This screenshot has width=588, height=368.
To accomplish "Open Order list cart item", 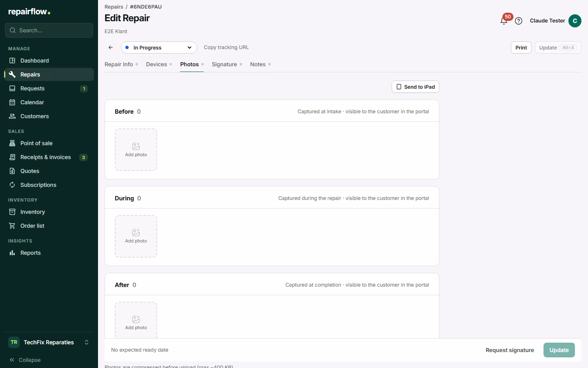I will coord(49,226).
